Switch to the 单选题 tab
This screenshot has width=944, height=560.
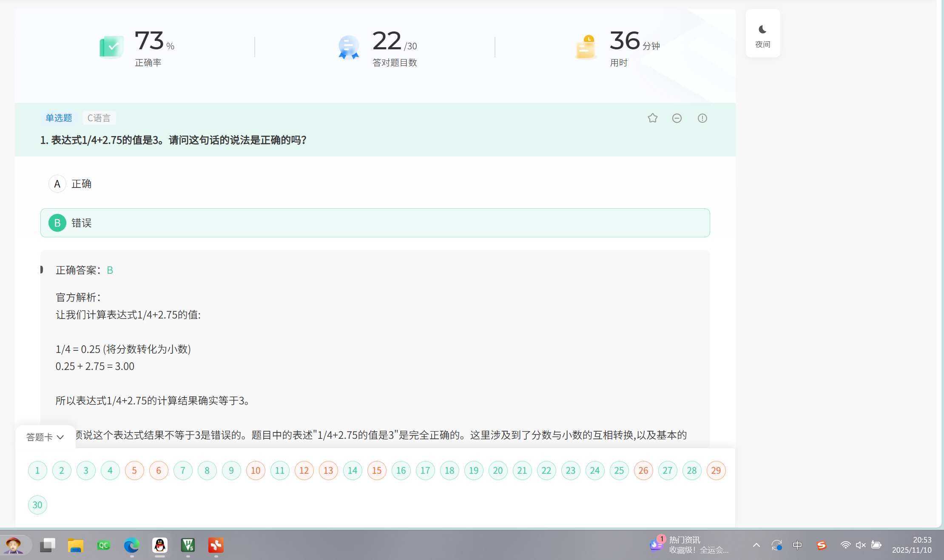(58, 118)
